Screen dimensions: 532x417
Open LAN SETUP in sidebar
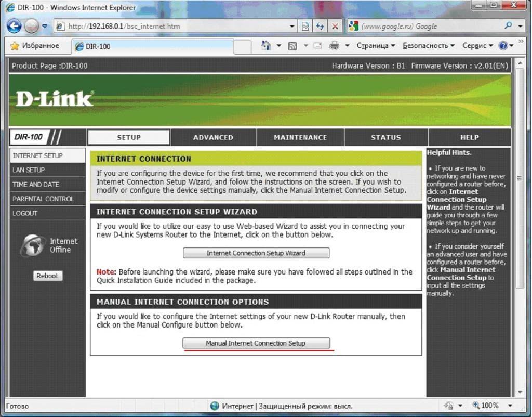pyautogui.click(x=47, y=170)
